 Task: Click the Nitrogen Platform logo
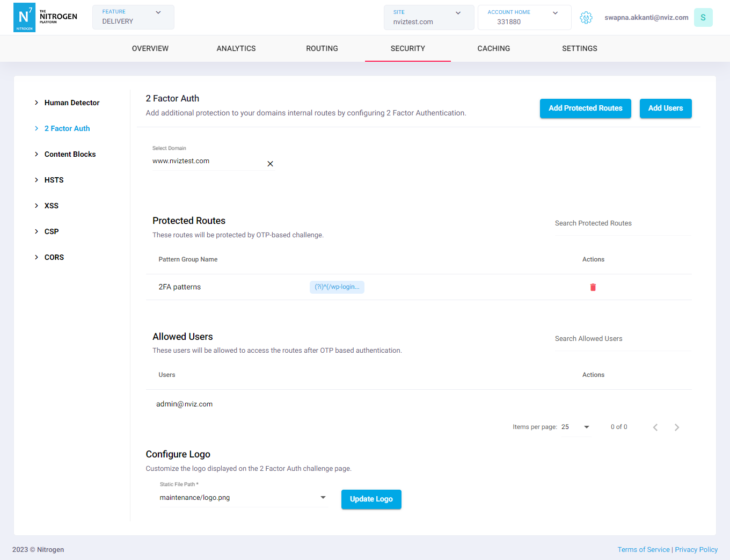[x=46, y=18]
